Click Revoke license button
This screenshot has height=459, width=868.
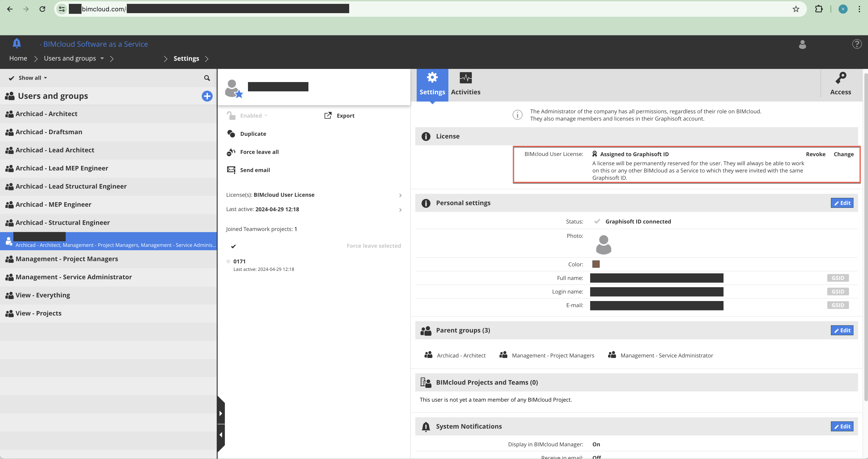coord(815,154)
